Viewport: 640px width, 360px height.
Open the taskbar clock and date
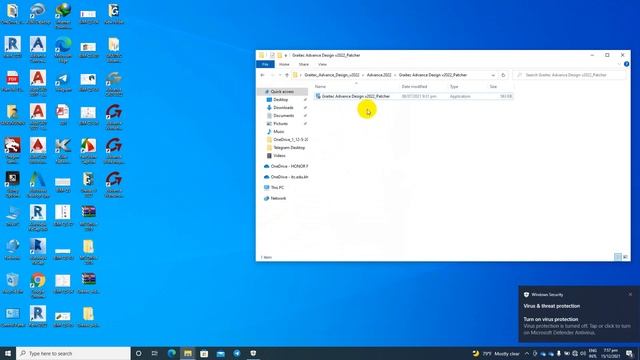[x=611, y=353]
